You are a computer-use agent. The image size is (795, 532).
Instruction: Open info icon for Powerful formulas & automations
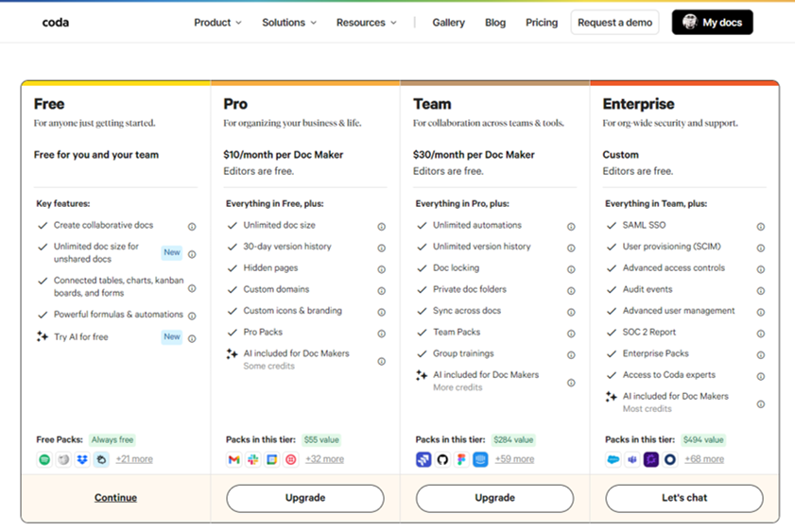(x=192, y=316)
